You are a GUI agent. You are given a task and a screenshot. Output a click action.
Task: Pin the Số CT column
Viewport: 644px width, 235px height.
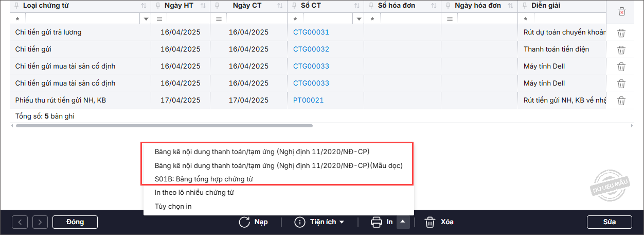pyautogui.click(x=294, y=6)
